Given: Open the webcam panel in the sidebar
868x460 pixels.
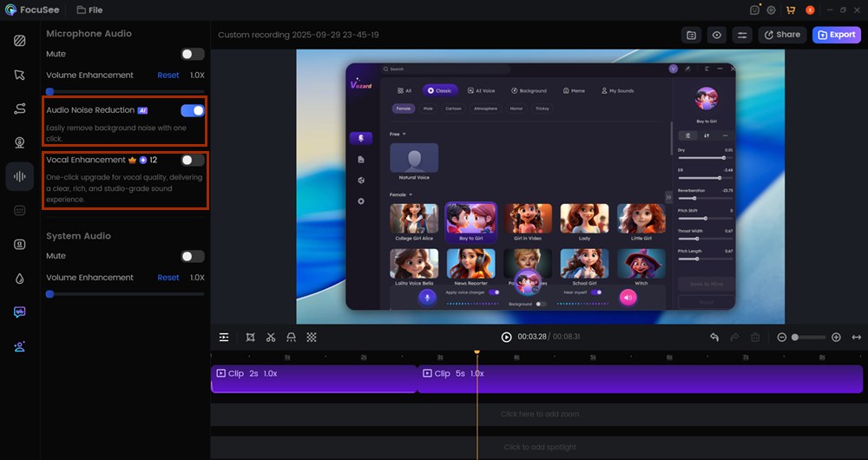Looking at the screenshot, I should (19, 142).
